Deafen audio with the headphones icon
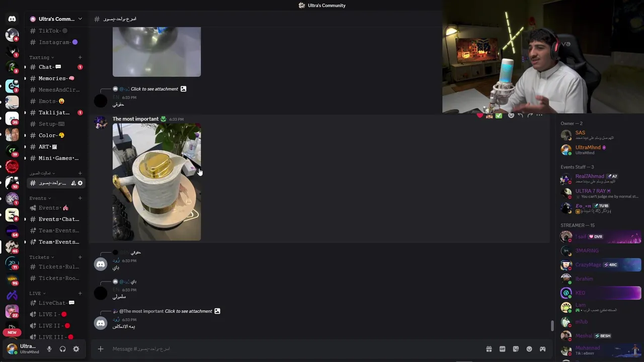Screen dimensions: 644x362 click(x=62, y=349)
